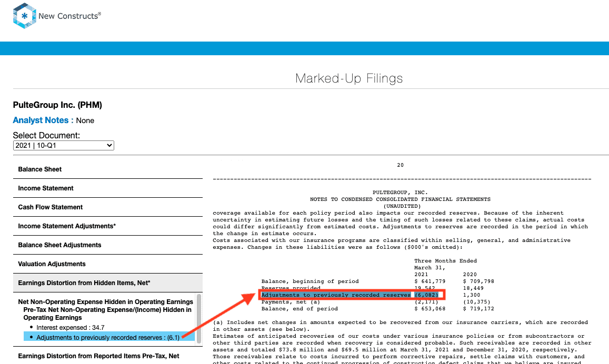The width and height of the screenshot is (609, 364).
Task: Click the PulteGroup Inc. (PHM) heading
Action: [x=57, y=105]
